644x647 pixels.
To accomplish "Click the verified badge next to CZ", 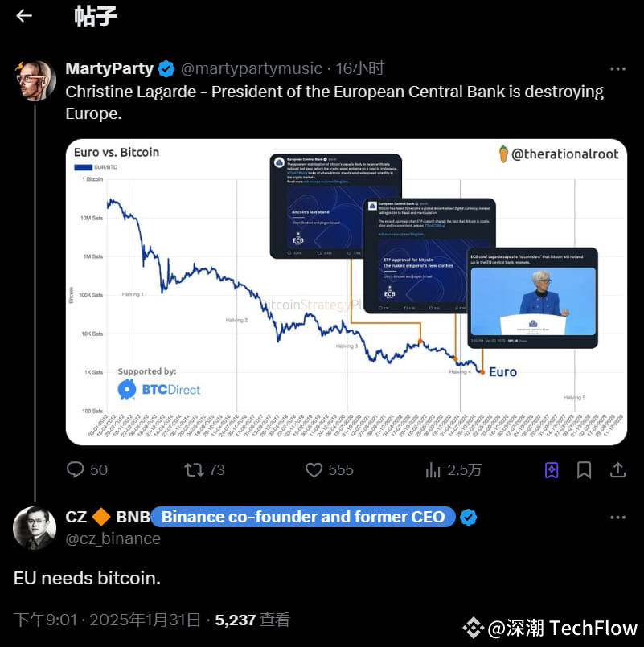I will 468,518.
